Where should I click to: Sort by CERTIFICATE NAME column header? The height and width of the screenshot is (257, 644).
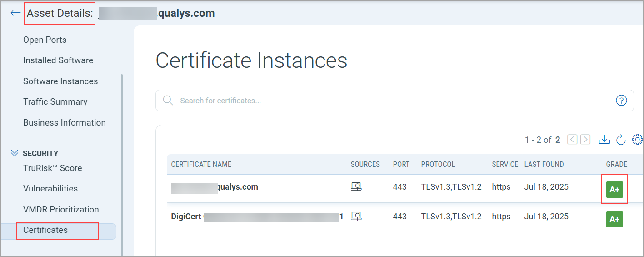(x=201, y=164)
